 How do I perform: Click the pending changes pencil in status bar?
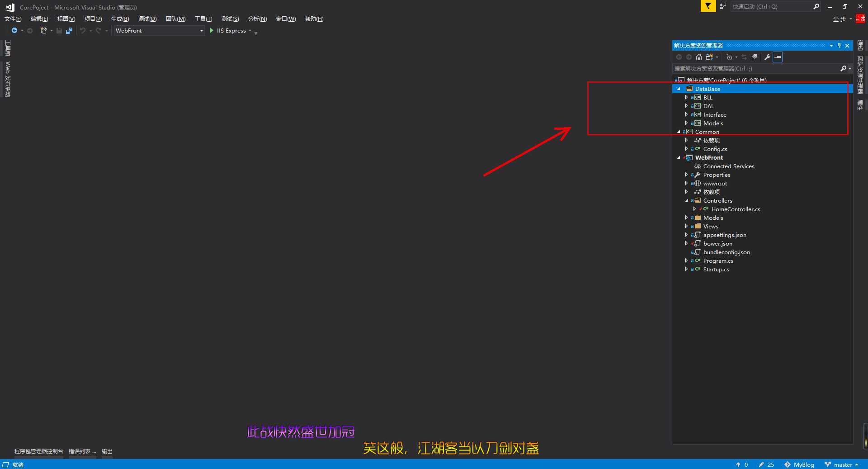click(761, 464)
